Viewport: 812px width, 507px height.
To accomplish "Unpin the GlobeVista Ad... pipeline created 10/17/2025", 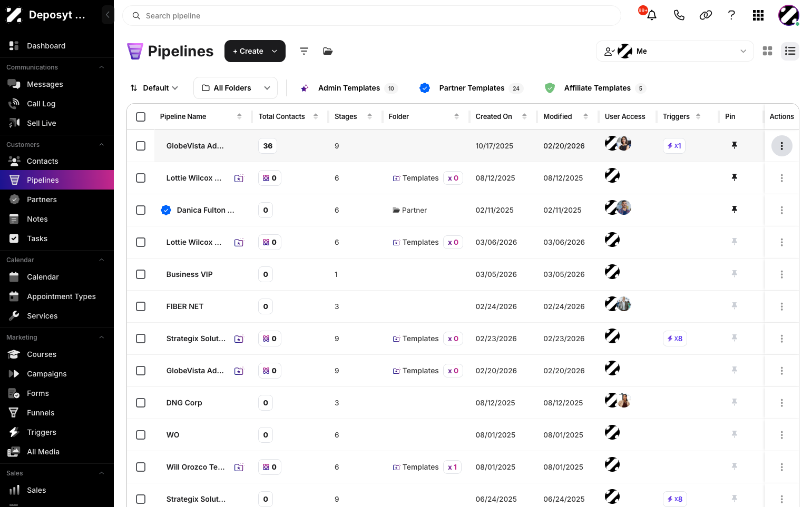I will [x=734, y=145].
